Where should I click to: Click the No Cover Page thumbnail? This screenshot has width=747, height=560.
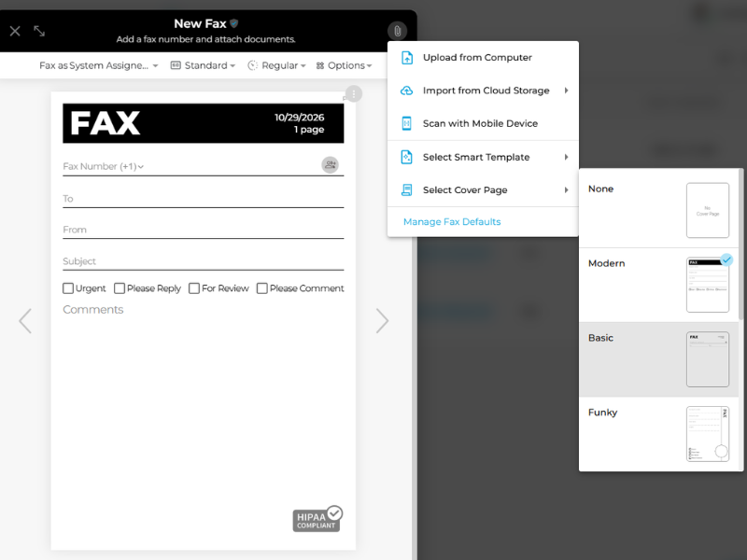[x=708, y=210]
